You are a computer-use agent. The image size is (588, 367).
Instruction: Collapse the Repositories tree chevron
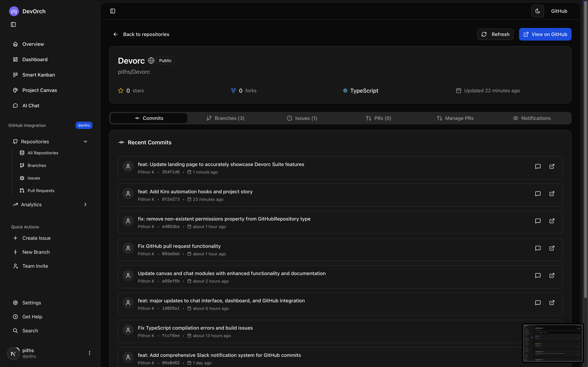pyautogui.click(x=85, y=142)
